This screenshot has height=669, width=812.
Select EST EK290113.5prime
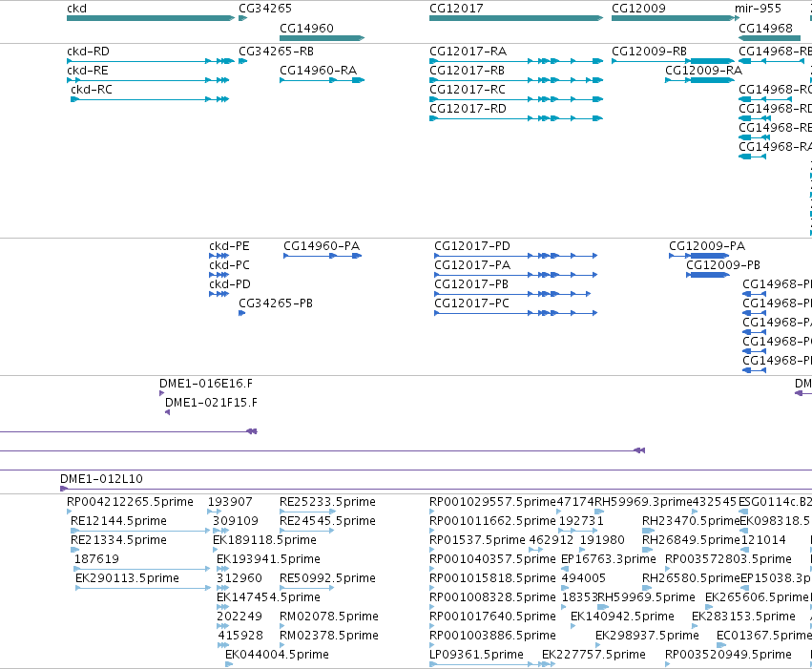pyautogui.click(x=128, y=578)
